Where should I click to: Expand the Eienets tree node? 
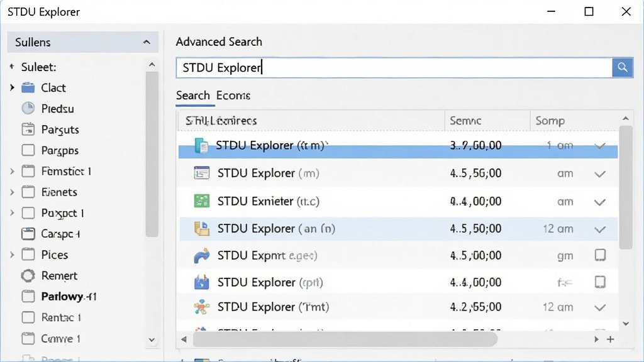[x=12, y=192]
